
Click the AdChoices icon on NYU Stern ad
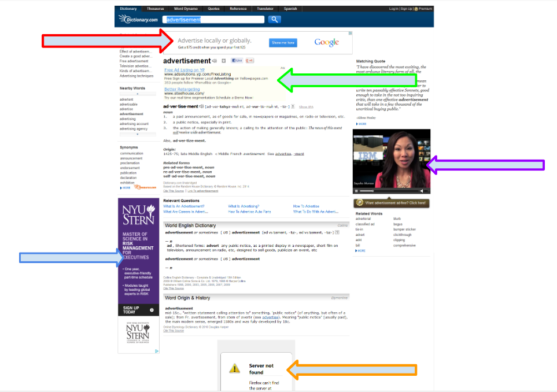(157, 351)
